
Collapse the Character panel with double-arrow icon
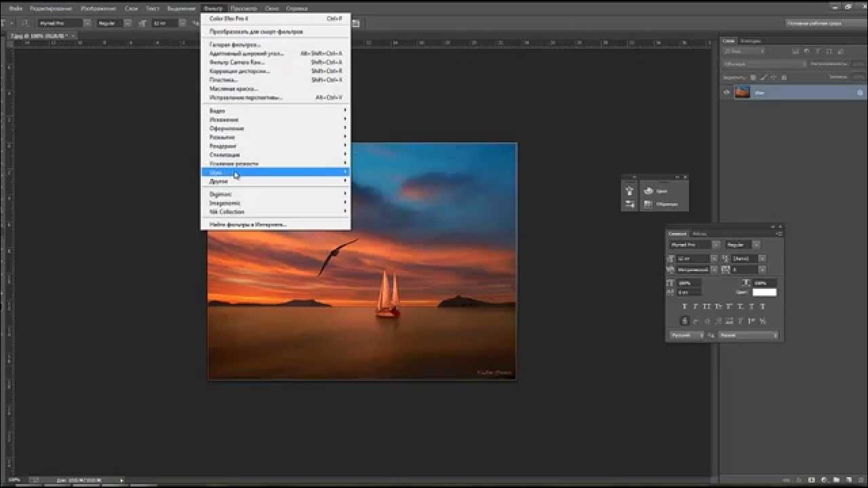point(772,226)
